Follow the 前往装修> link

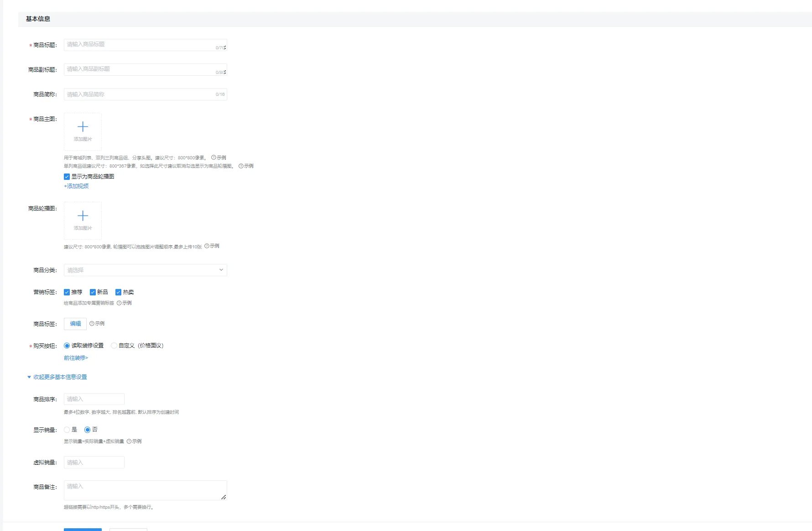pyautogui.click(x=76, y=358)
